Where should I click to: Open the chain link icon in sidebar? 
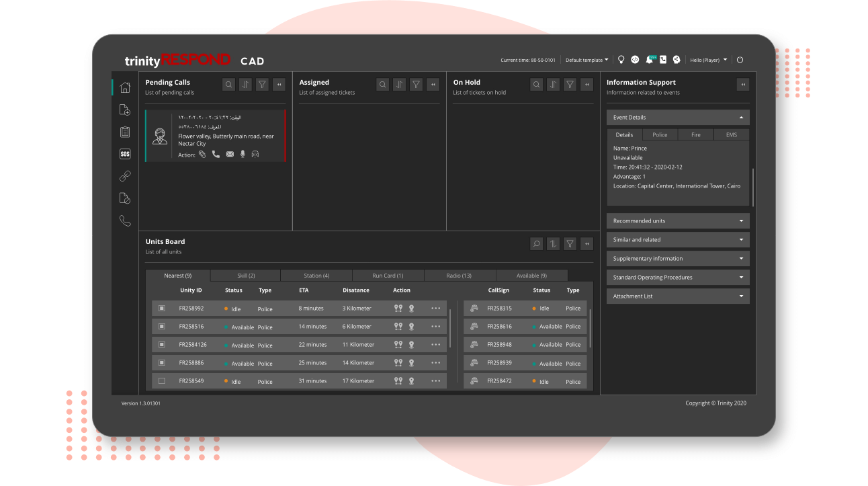(125, 176)
